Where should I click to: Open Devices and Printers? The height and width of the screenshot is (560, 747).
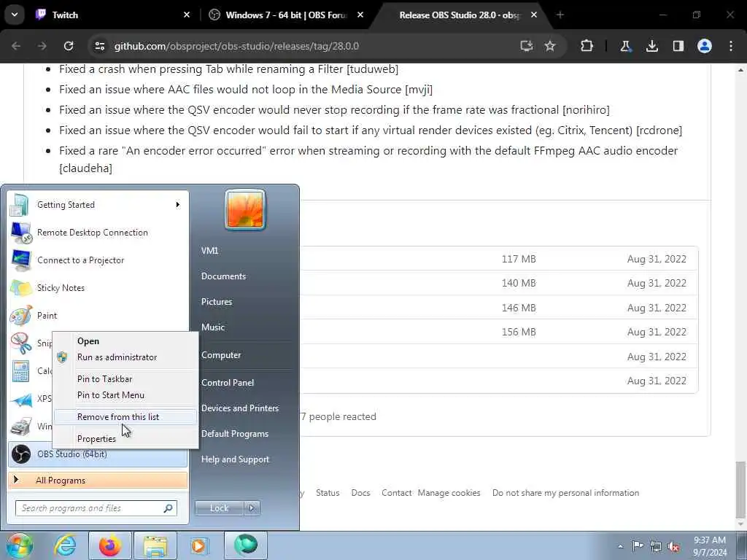[240, 408]
